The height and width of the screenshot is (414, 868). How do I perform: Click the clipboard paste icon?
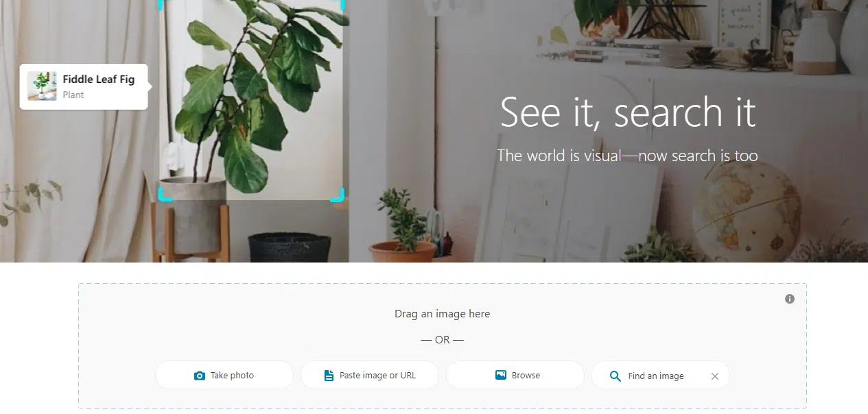coord(329,376)
